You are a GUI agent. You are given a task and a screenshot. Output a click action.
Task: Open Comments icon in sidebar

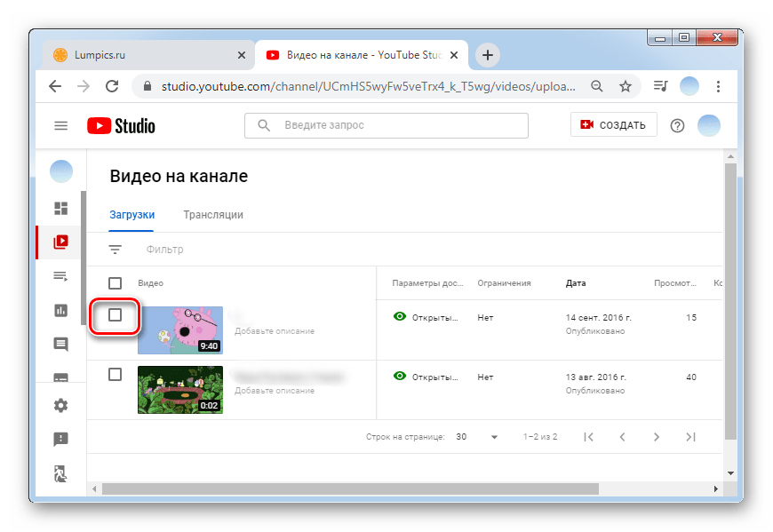tap(61, 344)
